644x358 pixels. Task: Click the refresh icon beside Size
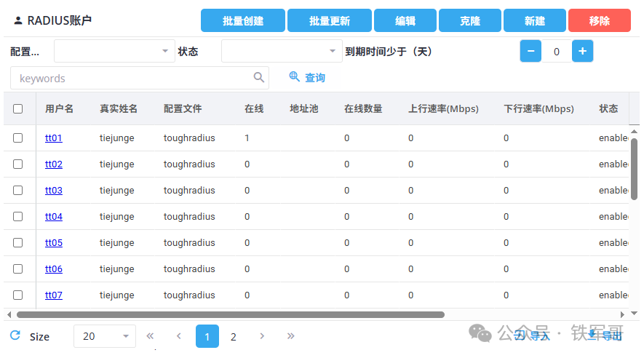point(15,335)
